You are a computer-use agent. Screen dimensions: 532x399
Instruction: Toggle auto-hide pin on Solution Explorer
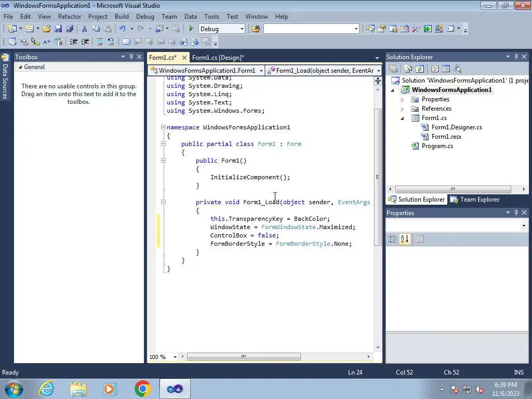516,57
